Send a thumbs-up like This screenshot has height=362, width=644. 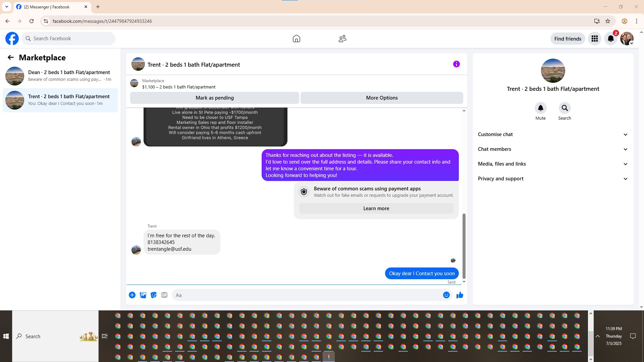point(460,295)
